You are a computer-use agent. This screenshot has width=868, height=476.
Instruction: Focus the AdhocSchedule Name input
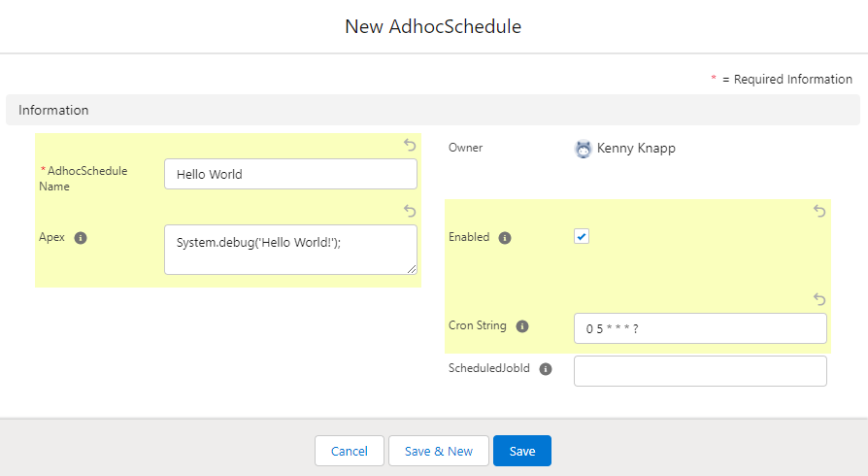(290, 174)
